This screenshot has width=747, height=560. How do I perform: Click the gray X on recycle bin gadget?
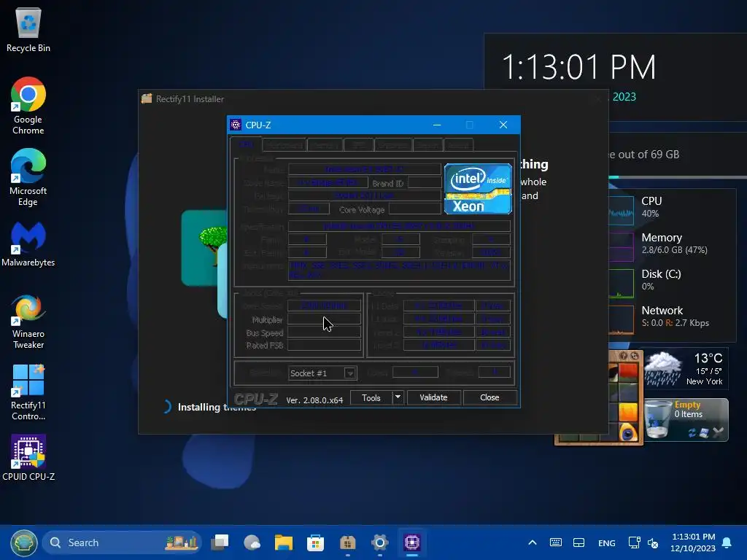pyautogui.click(x=719, y=432)
